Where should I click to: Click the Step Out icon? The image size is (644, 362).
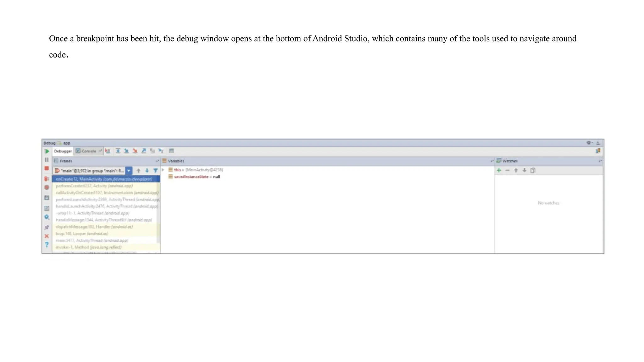pyautogui.click(x=144, y=151)
